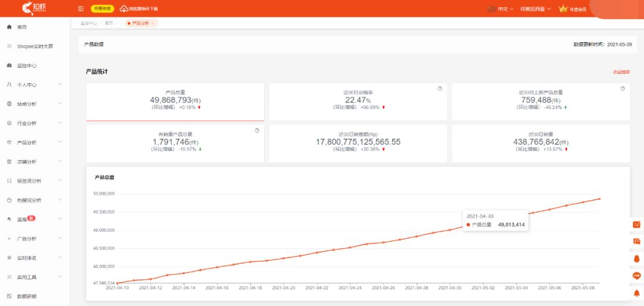
Task: Click the 年费会员 membership label
Action: (578, 10)
